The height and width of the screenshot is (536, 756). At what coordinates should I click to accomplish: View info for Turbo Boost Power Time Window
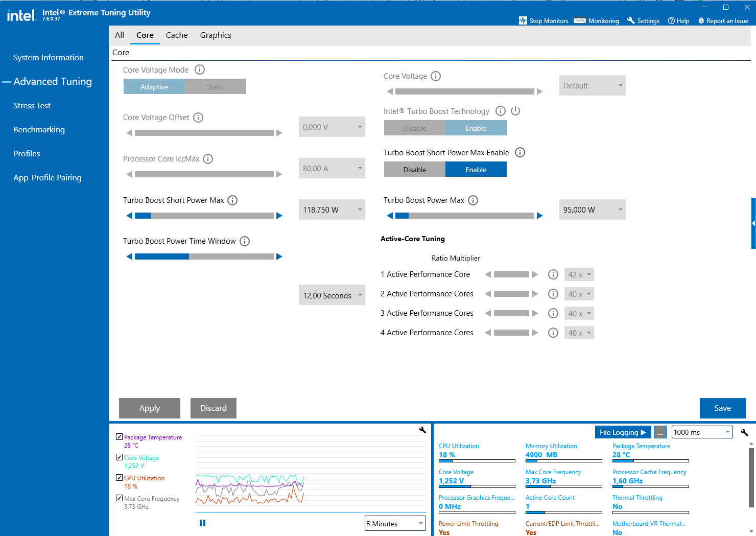point(245,241)
